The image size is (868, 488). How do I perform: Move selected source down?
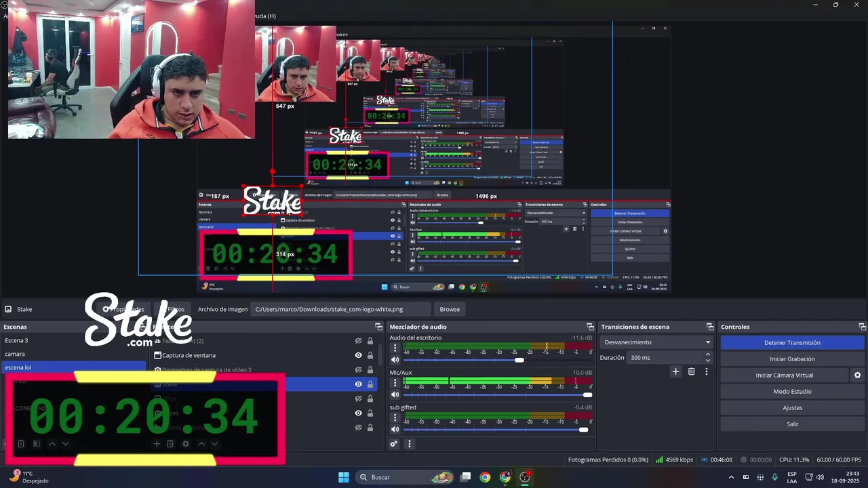point(214,444)
